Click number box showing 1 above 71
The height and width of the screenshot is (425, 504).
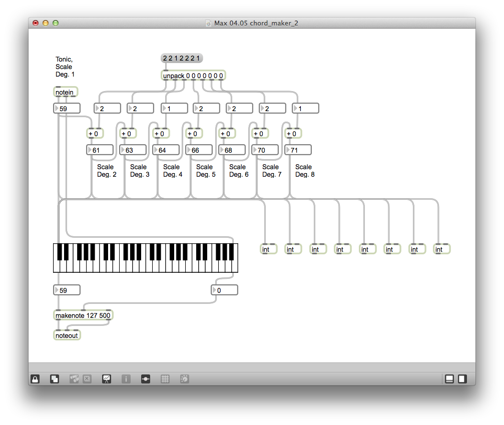click(305, 108)
